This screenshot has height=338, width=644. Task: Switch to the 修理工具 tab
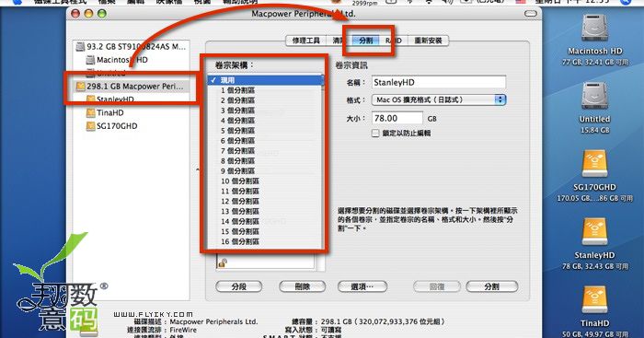click(306, 41)
